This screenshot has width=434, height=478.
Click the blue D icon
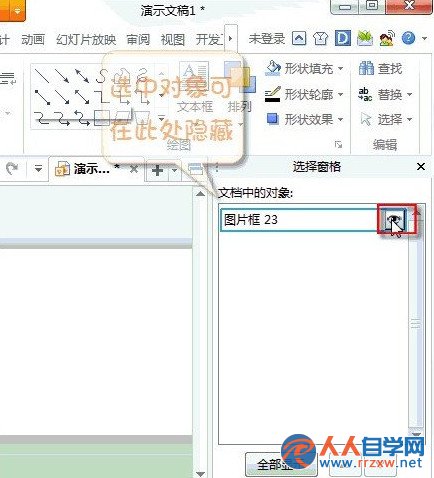coord(343,38)
